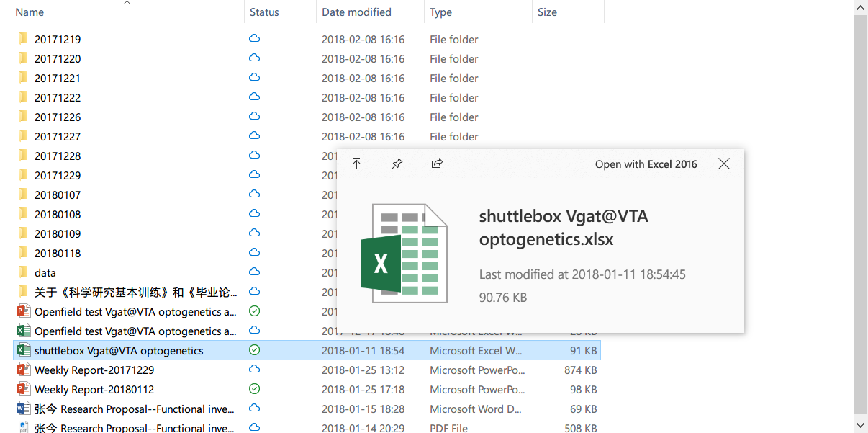Click the Date modified column header
868x433 pixels.
pyautogui.click(x=357, y=12)
